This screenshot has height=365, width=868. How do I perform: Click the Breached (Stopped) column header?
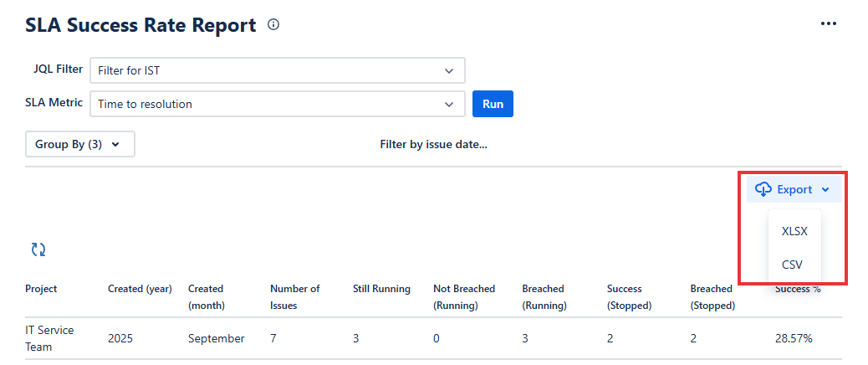(712, 296)
